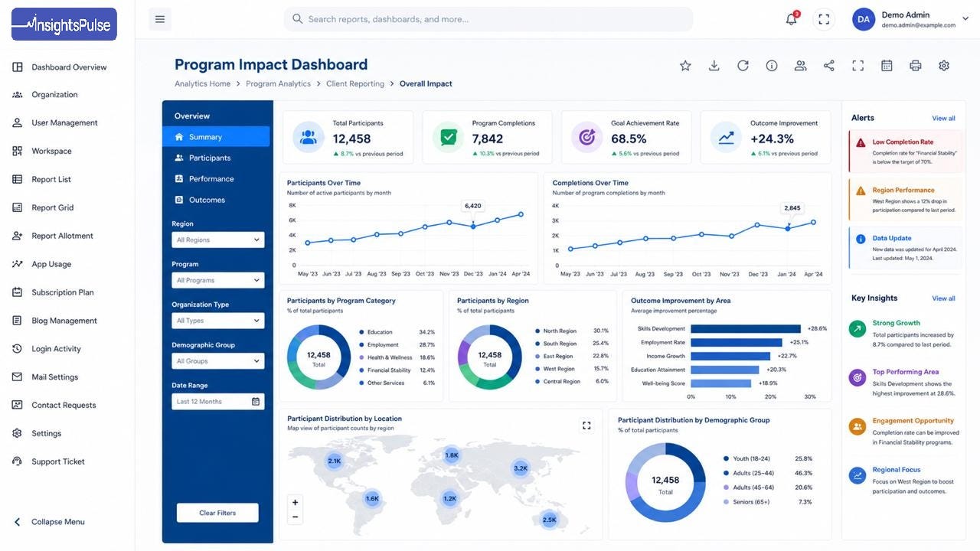The height and width of the screenshot is (551, 980).
Task: Click the Program Completions card icon
Action: click(x=448, y=137)
